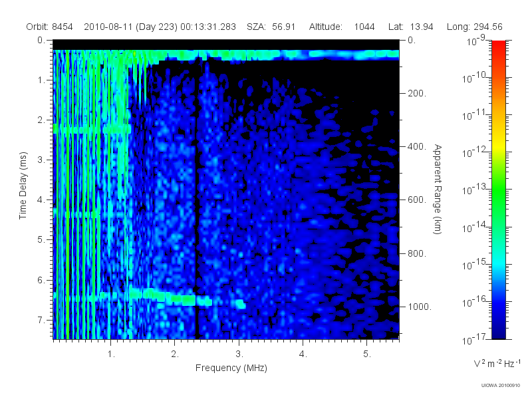Click the 'UIOWA 20100910' credit text
This screenshot has height=399, width=532.
(501, 386)
